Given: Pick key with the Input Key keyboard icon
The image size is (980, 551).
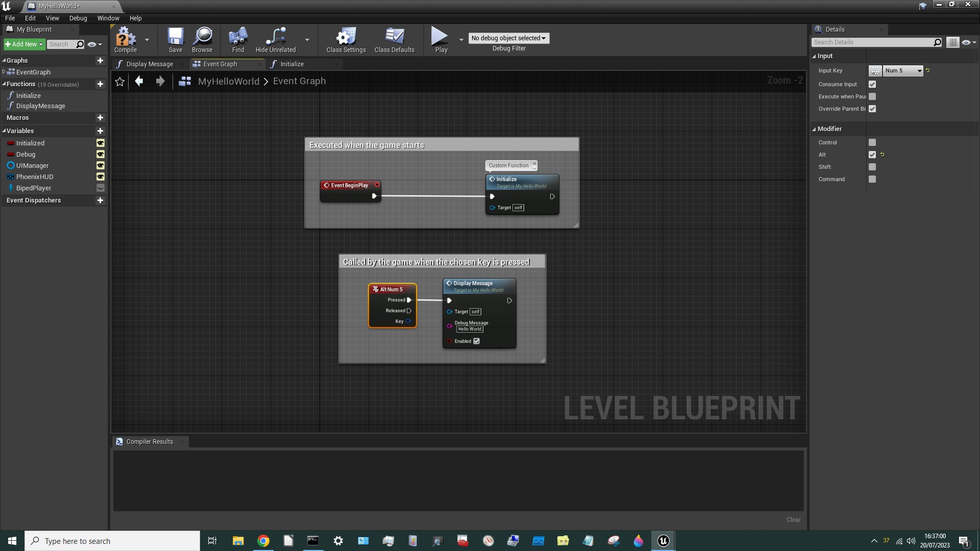Looking at the screenshot, I should coord(875,71).
